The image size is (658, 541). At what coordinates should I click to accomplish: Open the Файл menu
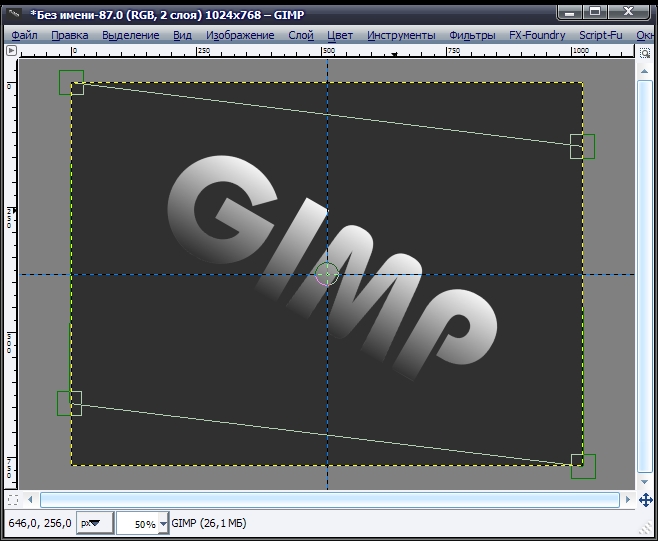24,35
